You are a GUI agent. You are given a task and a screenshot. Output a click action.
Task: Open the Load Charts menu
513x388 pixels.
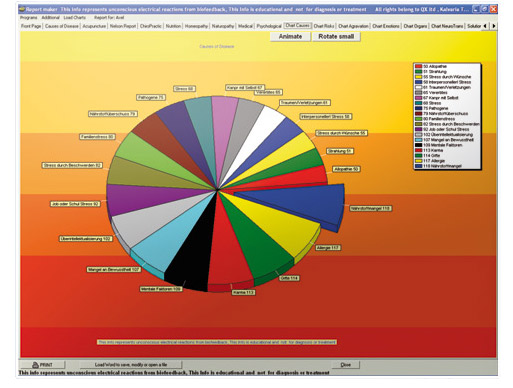[x=75, y=17]
